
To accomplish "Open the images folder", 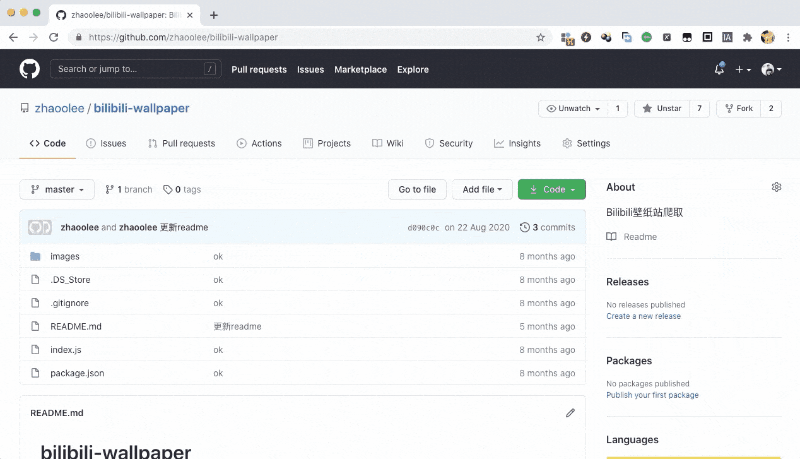I will [x=65, y=256].
